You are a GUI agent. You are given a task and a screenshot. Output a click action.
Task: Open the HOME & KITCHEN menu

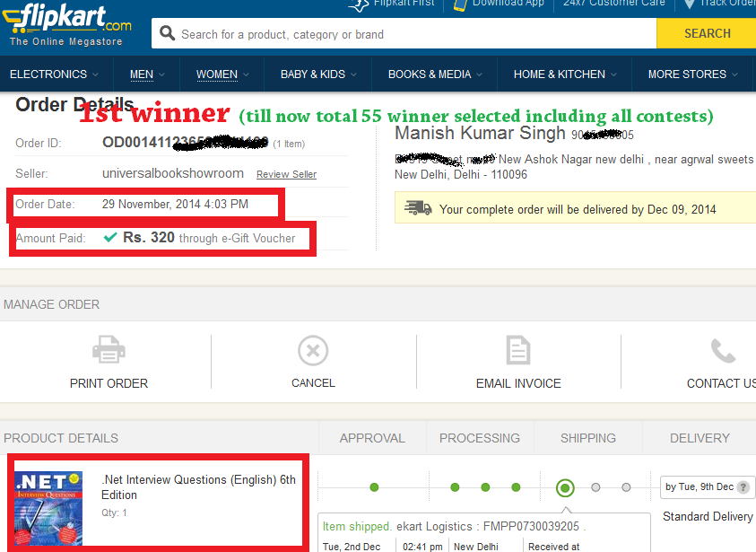pos(560,74)
